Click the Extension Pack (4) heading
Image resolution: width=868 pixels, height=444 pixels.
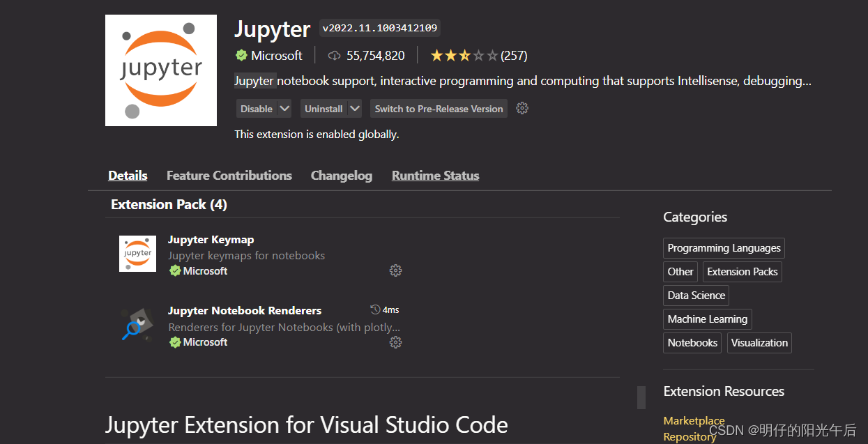click(x=169, y=204)
